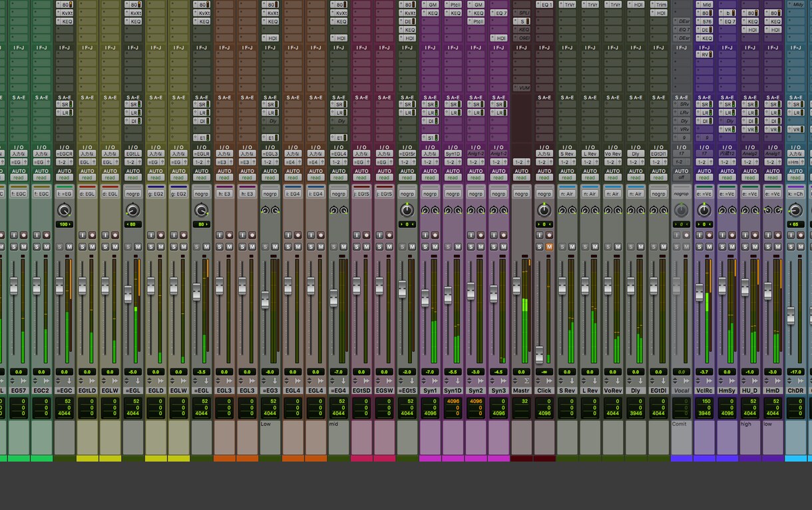Open the automation mode selector on Mastr track

click(x=521, y=178)
